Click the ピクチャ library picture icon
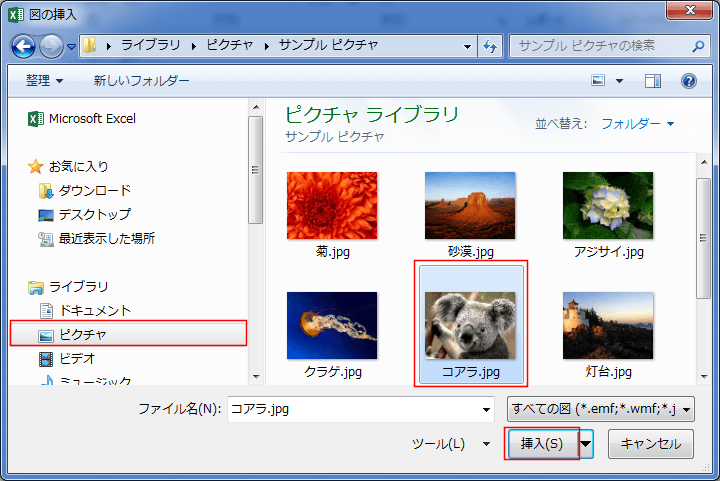This screenshot has width=720, height=481. [x=46, y=336]
